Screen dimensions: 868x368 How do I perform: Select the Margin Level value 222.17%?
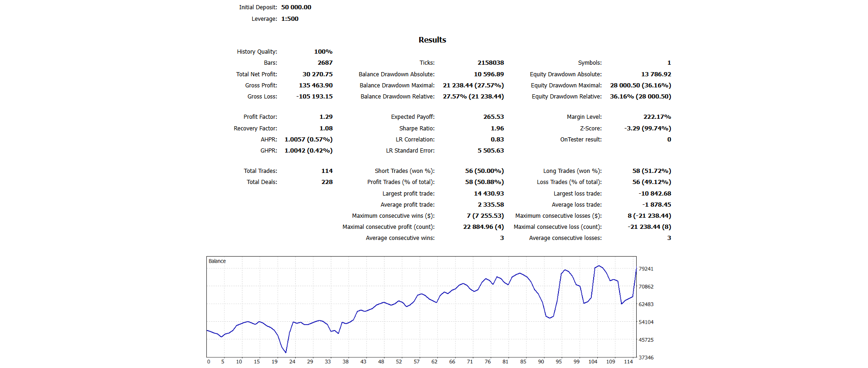tap(657, 117)
